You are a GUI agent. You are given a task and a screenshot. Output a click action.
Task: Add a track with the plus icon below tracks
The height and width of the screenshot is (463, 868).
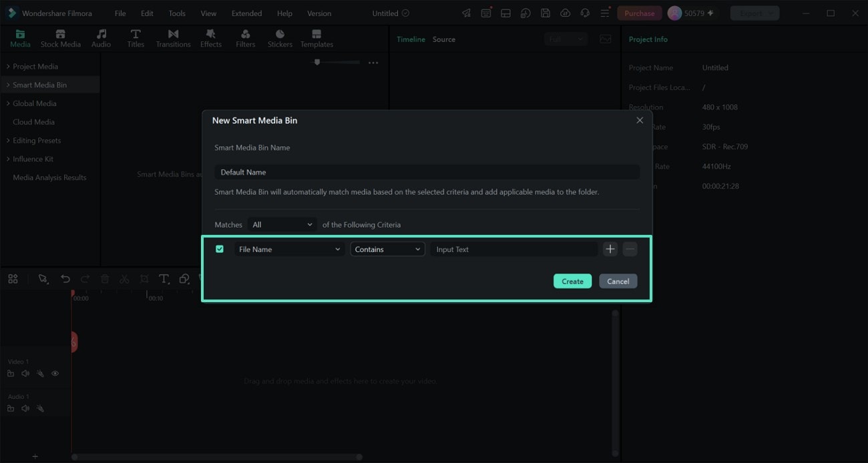35,456
